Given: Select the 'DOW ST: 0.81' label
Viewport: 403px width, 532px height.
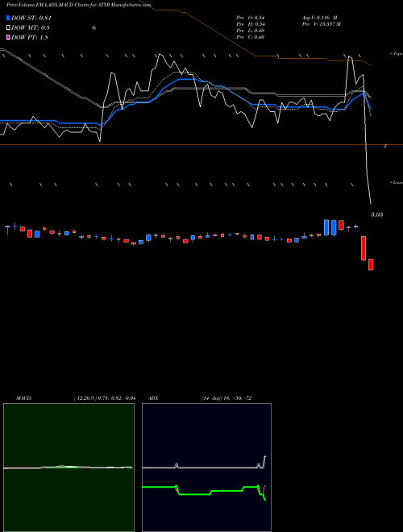Looking at the screenshot, I should [x=31, y=18].
